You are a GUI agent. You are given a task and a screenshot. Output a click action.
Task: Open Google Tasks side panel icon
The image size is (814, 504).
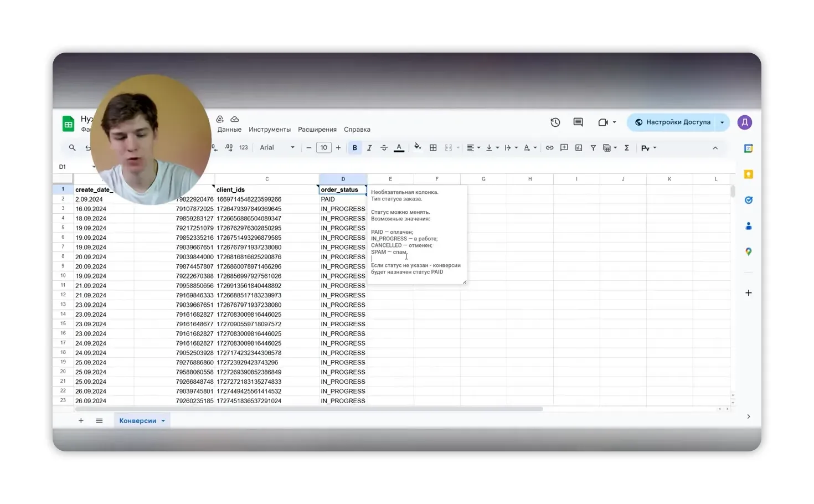tap(749, 200)
